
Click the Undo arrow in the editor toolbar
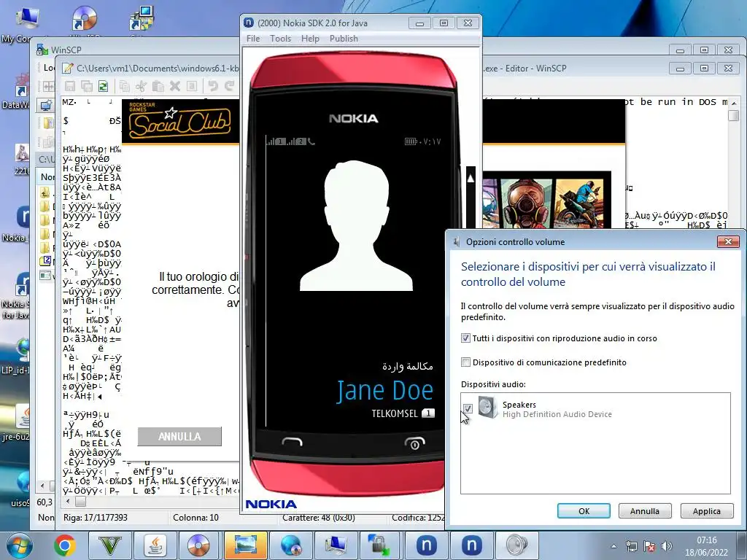213,86
